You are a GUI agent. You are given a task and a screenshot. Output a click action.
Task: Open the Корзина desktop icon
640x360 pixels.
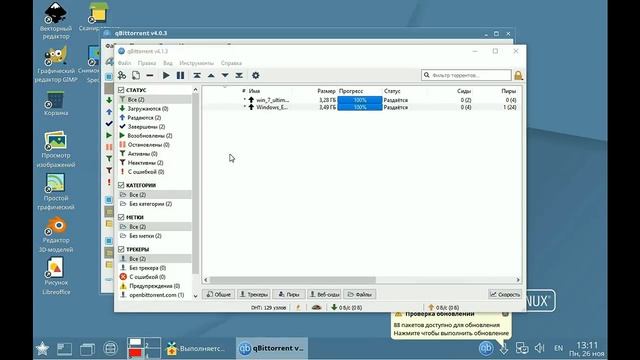(x=56, y=104)
